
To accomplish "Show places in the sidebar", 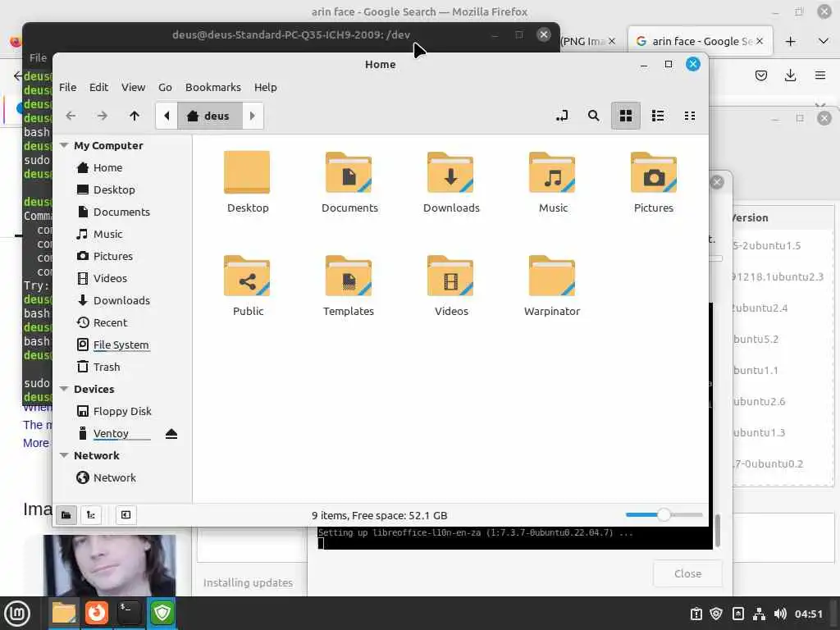I will coord(66,515).
